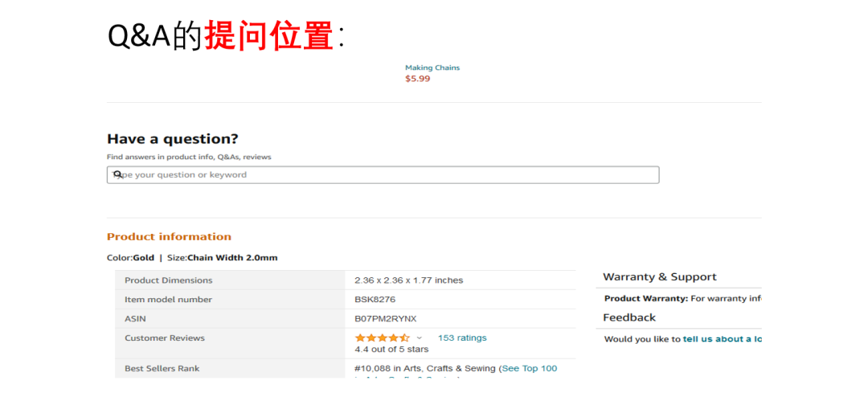Focus the question or keyword input field
The width and height of the screenshot is (868, 401).
[386, 175]
